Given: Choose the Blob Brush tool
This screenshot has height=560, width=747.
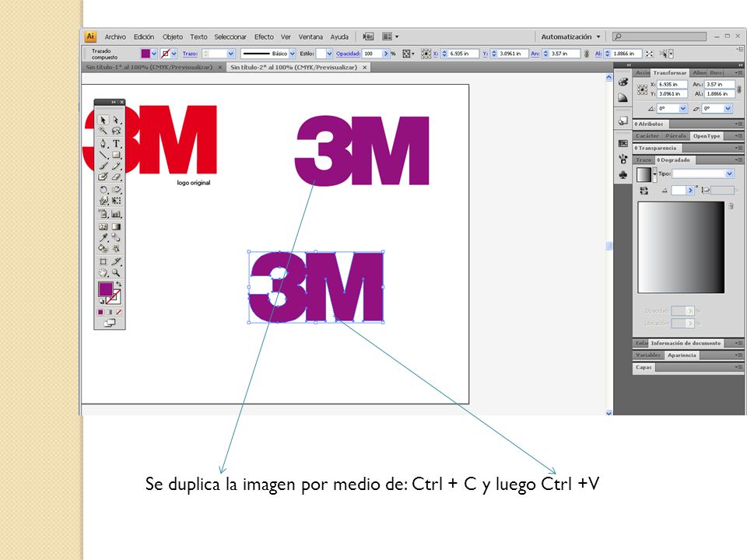Looking at the screenshot, I should (103, 177).
